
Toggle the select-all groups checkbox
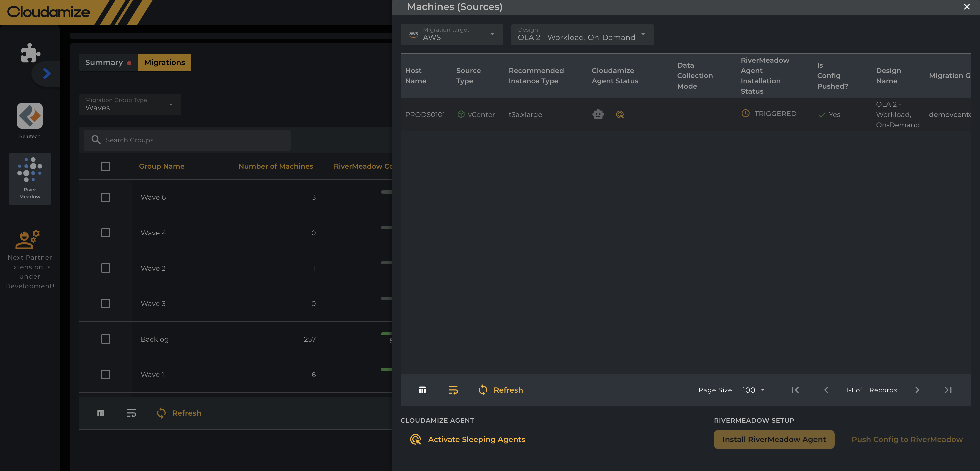(x=105, y=166)
